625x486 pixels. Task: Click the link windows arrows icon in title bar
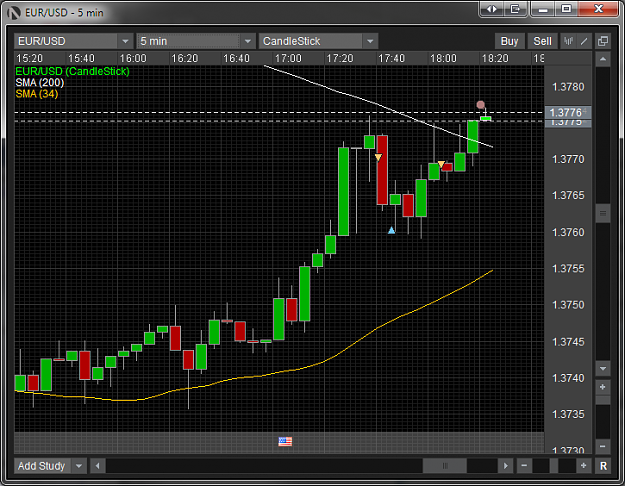click(491, 9)
